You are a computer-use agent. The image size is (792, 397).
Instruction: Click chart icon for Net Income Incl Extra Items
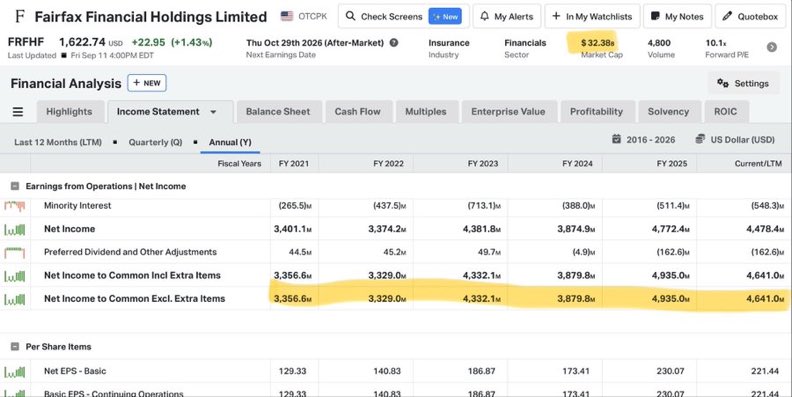click(x=15, y=275)
